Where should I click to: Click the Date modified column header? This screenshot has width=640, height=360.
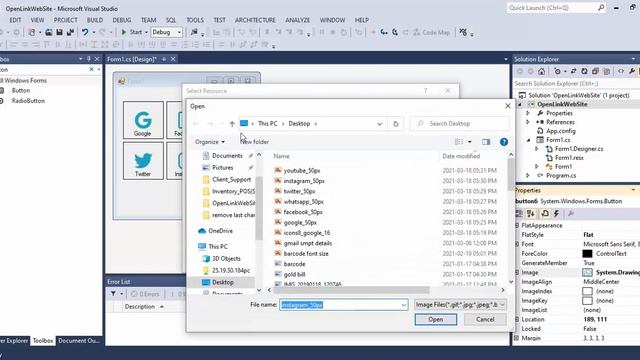point(461,156)
